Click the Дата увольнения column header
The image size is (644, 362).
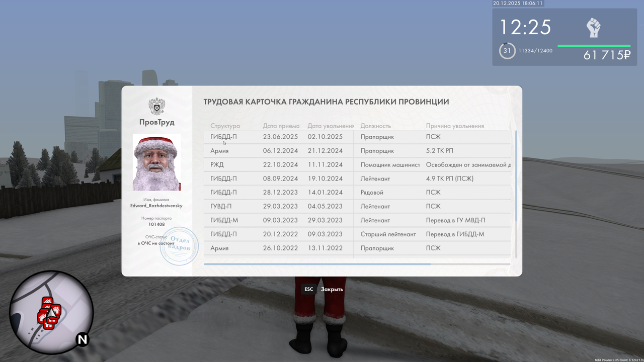pyautogui.click(x=331, y=126)
